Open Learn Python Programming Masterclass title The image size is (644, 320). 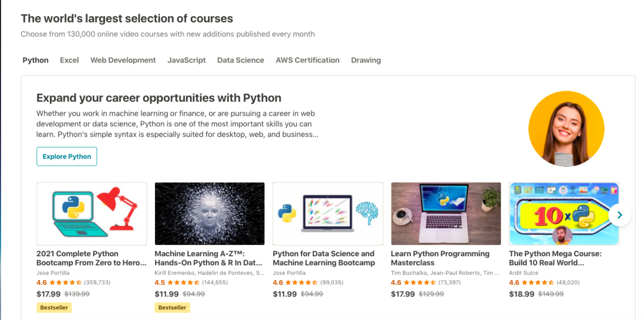coord(440,258)
